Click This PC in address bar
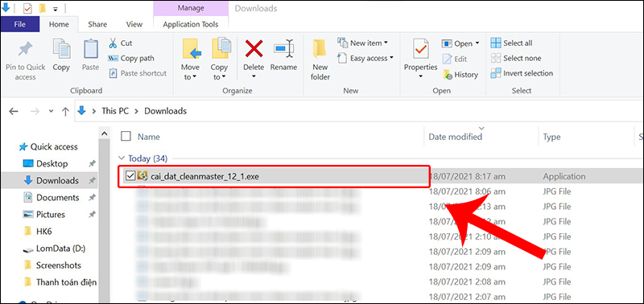644x304 pixels. click(115, 111)
